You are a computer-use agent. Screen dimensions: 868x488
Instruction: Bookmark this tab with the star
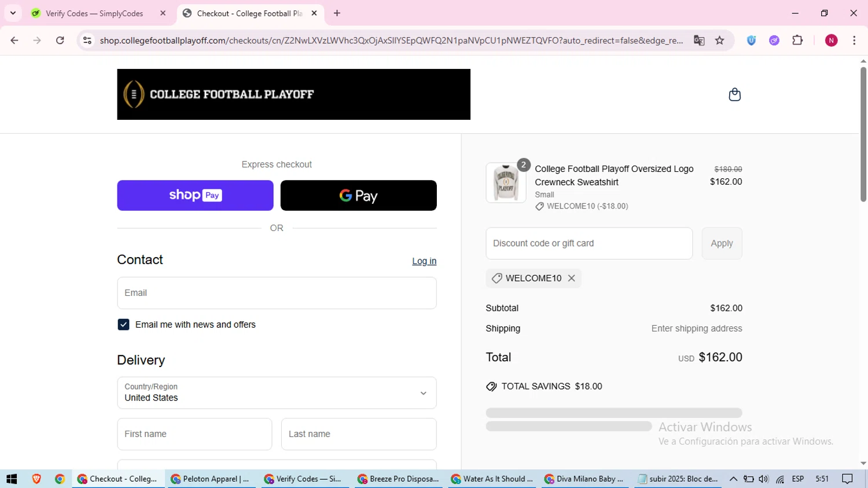[720, 41]
